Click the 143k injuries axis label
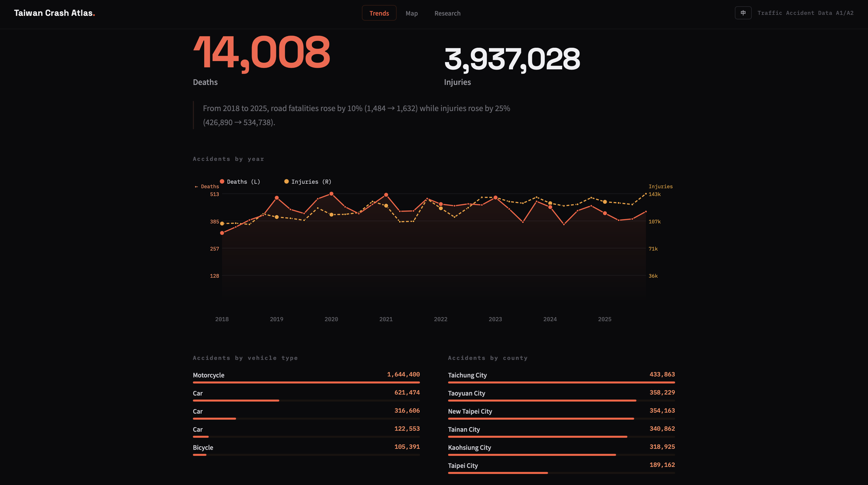The height and width of the screenshot is (485, 868). point(654,194)
